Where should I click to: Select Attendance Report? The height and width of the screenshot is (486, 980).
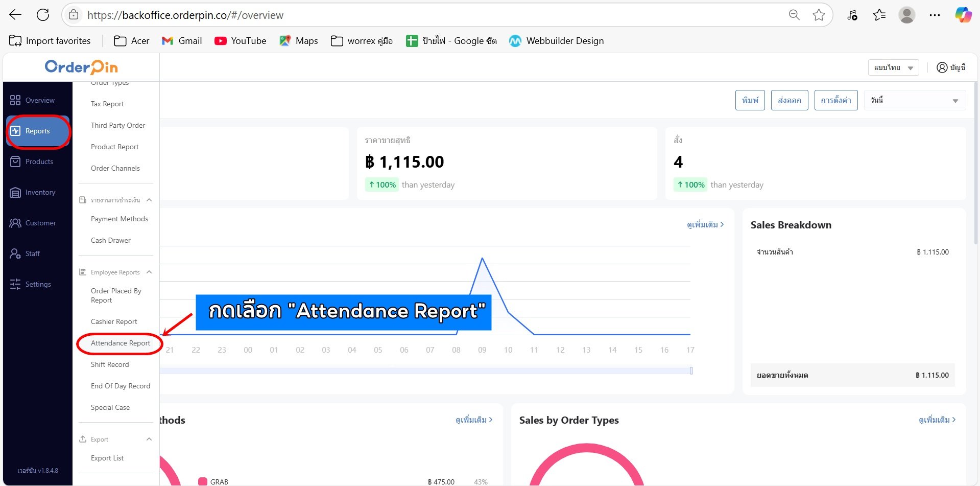tap(121, 343)
